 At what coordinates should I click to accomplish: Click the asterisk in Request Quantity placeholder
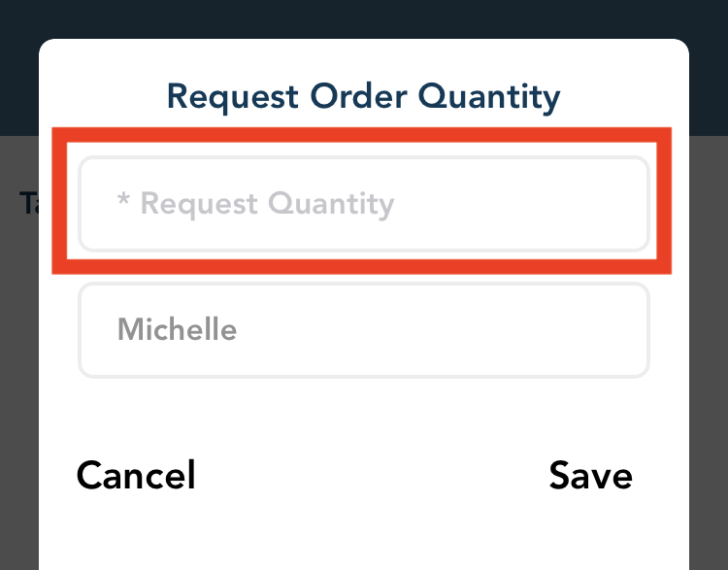point(123,202)
